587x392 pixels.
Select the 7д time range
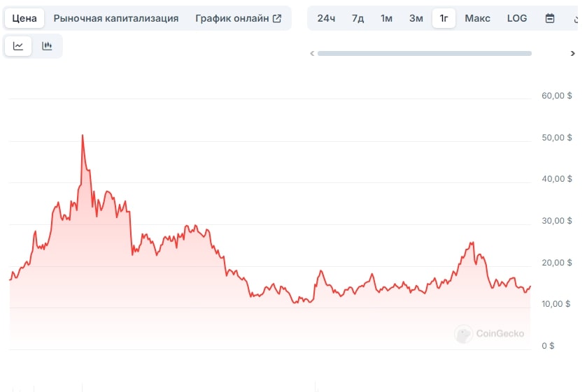click(x=358, y=18)
